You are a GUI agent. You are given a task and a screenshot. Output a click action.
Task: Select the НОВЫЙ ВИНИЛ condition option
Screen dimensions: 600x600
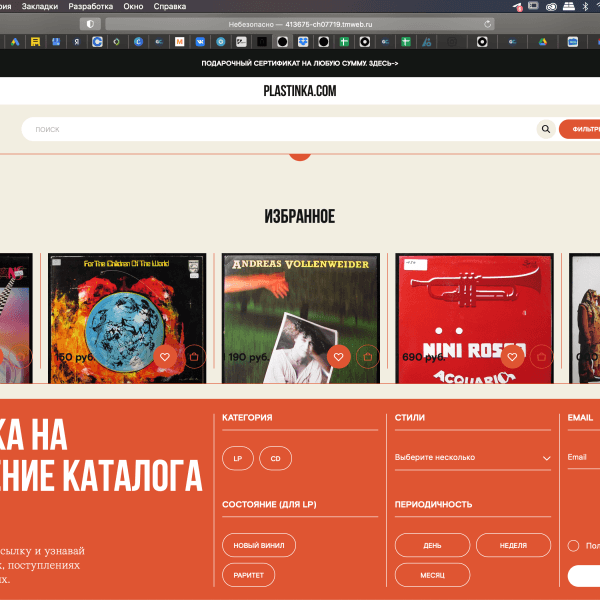point(259,545)
